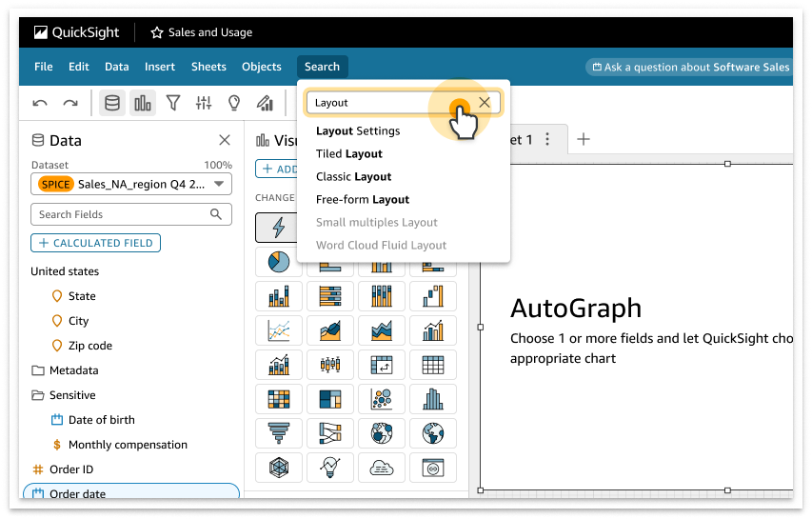This screenshot has width=812, height=519.
Task: Select the custom visual content type
Action: (432, 468)
